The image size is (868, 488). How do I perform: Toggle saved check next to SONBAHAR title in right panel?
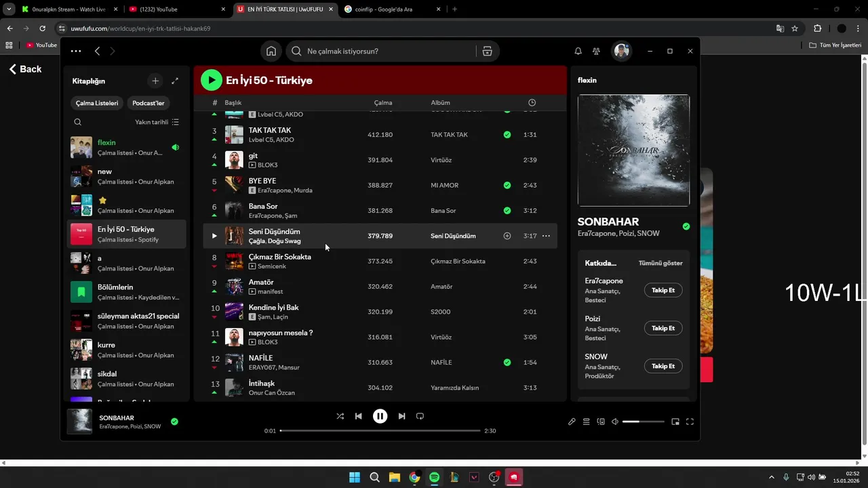click(x=686, y=226)
